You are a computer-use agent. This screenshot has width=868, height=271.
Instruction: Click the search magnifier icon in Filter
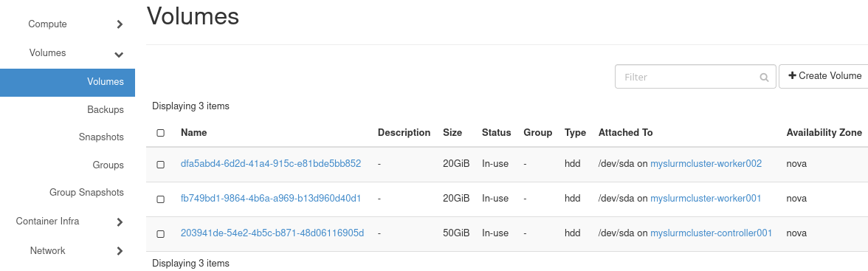(764, 77)
